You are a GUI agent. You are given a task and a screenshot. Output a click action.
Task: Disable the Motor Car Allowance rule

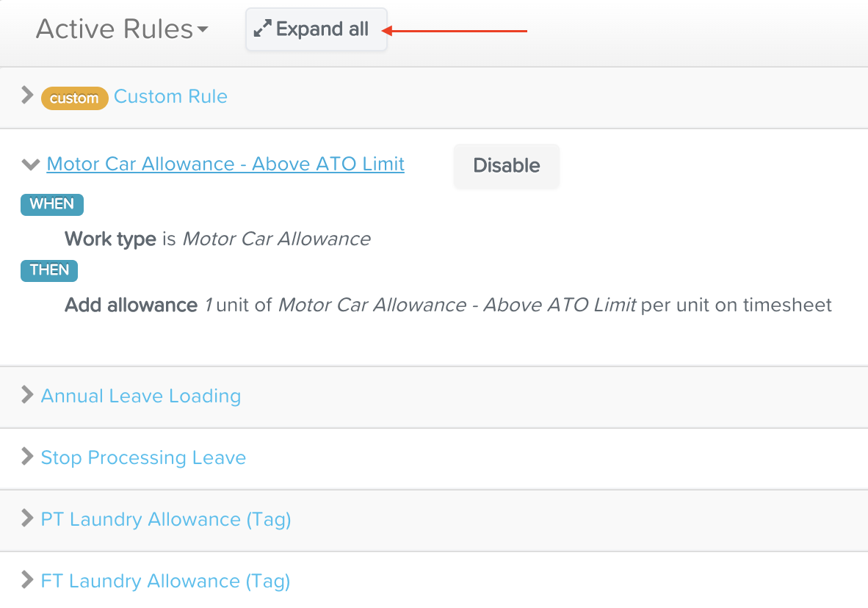pos(507,166)
